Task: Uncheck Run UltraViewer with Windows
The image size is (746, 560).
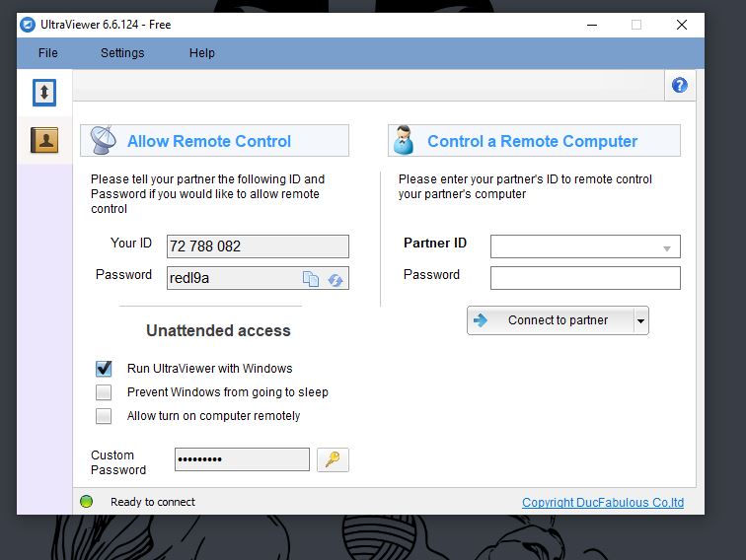Action: click(104, 369)
